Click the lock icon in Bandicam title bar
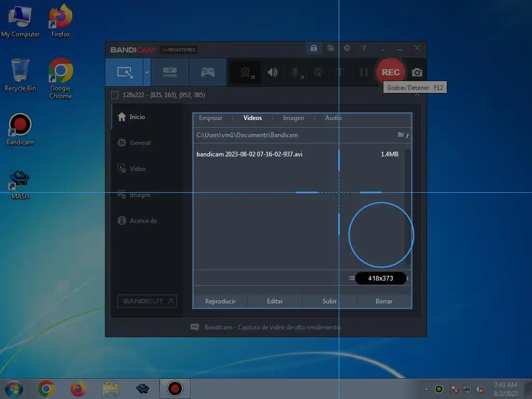The image size is (532, 399). (313, 48)
